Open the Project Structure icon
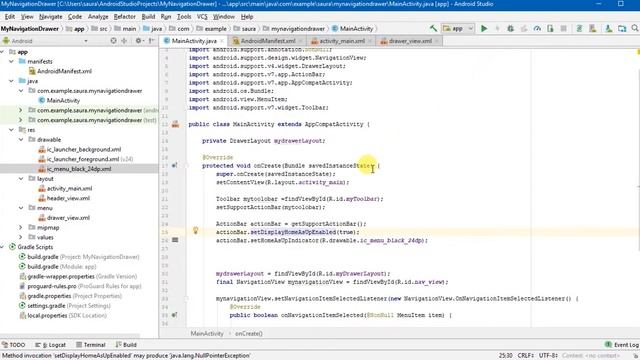640x360 pixels. [x=622, y=29]
